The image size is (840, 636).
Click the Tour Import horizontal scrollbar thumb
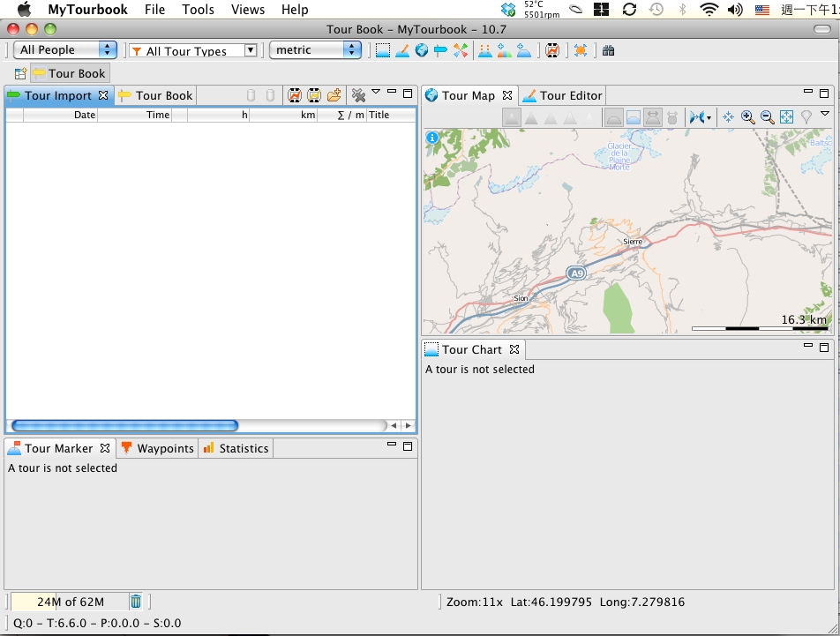[x=124, y=425]
